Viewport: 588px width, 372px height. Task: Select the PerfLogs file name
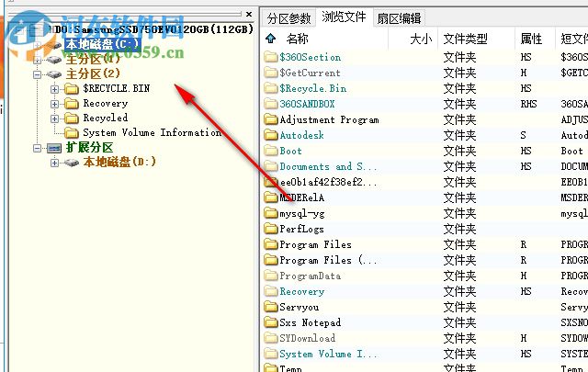[302, 229]
